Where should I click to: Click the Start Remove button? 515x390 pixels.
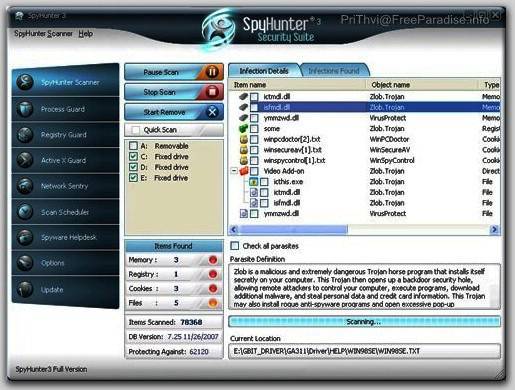click(174, 112)
